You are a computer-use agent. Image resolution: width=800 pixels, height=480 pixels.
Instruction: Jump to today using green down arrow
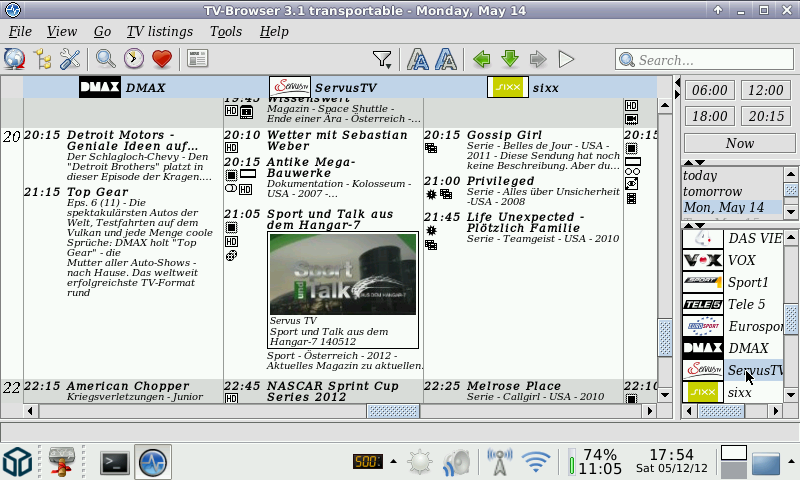[509, 59]
